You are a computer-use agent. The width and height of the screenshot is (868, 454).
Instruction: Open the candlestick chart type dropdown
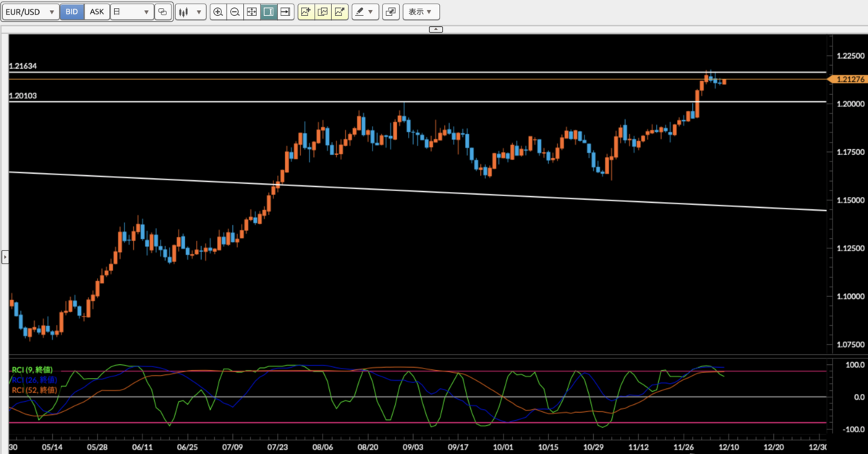coord(190,12)
